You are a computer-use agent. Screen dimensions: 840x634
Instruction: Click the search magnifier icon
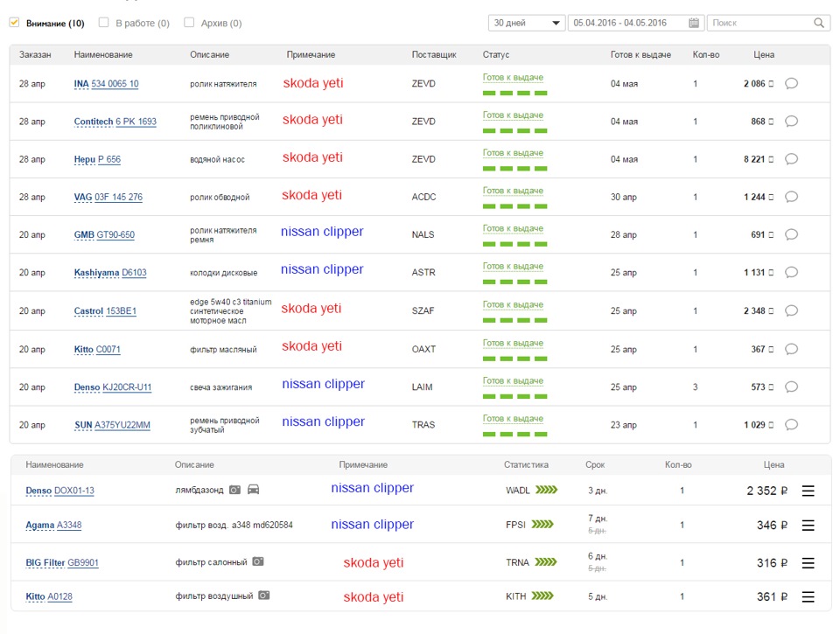coord(819,23)
